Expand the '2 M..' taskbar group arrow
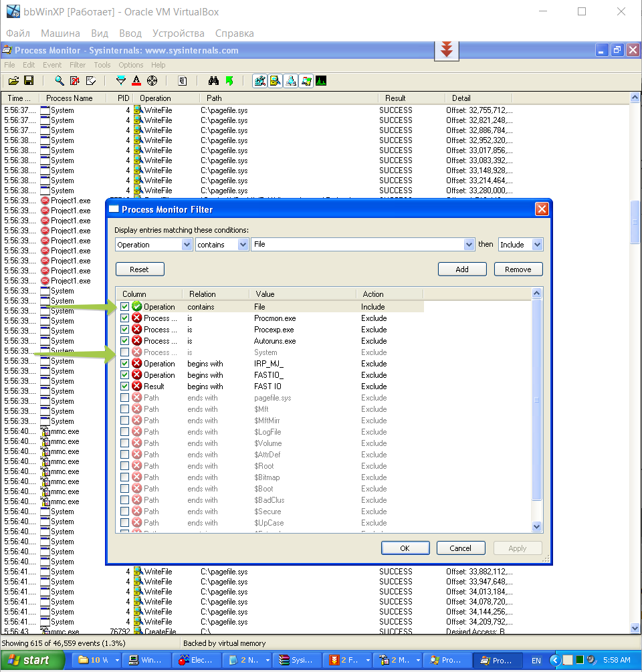 [x=418, y=660]
